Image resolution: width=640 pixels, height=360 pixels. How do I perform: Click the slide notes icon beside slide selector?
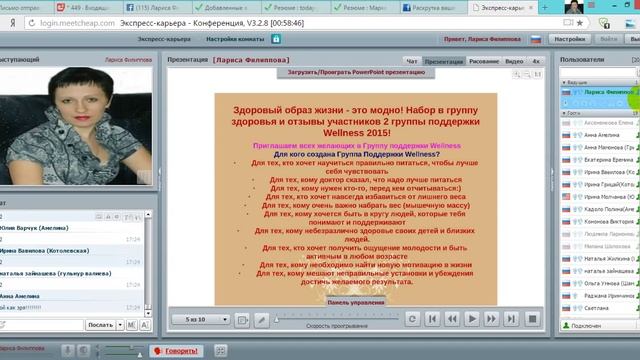(242, 320)
